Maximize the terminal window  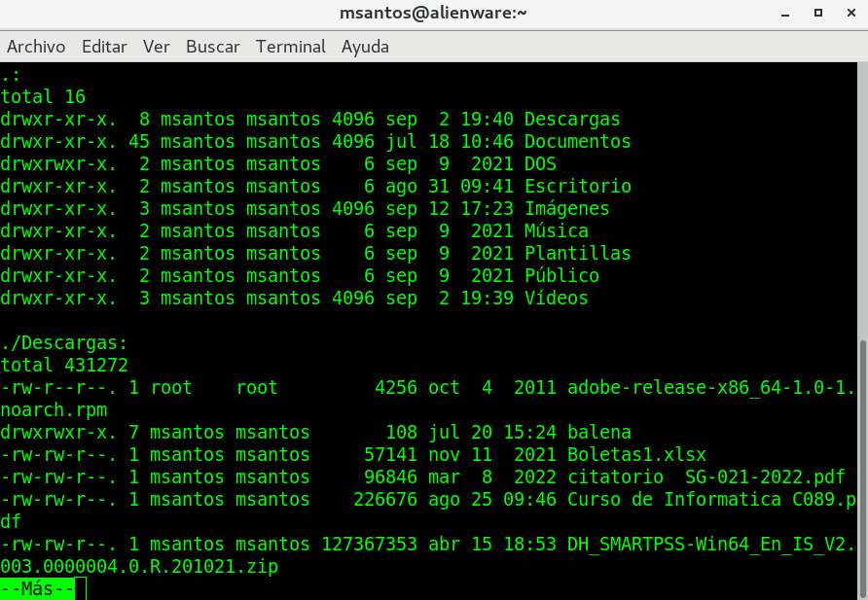pyautogui.click(x=818, y=14)
